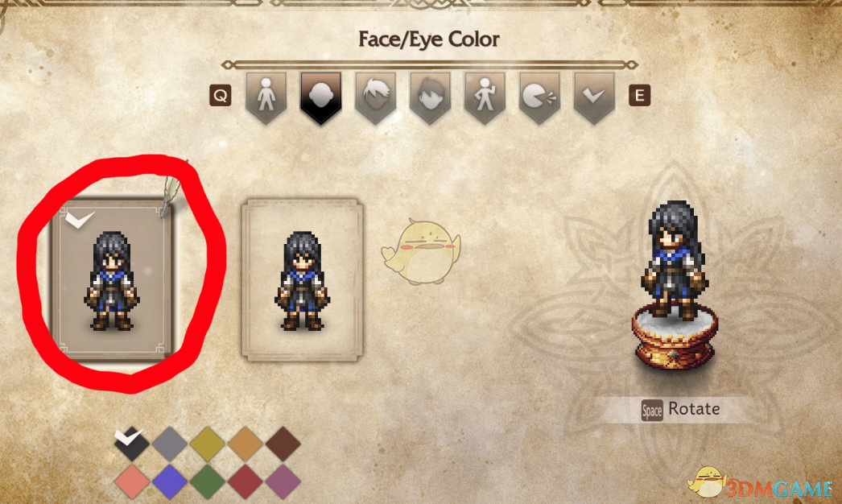The image size is (842, 504).
Task: Pick the gray eye color swatch
Action: pyautogui.click(x=170, y=444)
